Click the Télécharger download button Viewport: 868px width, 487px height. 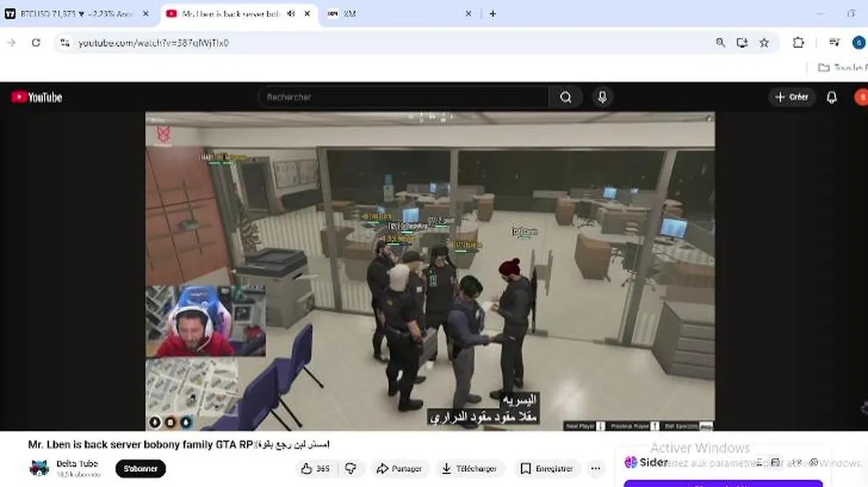coord(469,469)
